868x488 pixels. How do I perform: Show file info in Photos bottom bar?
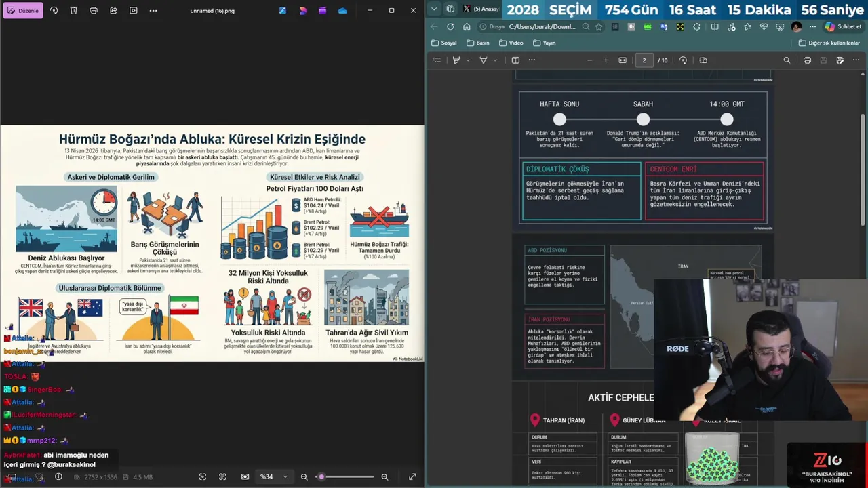[x=58, y=476]
